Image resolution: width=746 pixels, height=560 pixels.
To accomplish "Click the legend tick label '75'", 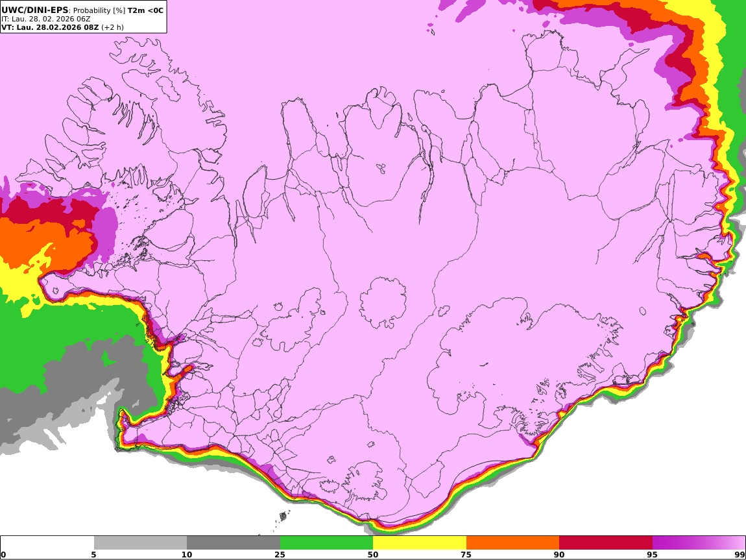I will click(466, 554).
